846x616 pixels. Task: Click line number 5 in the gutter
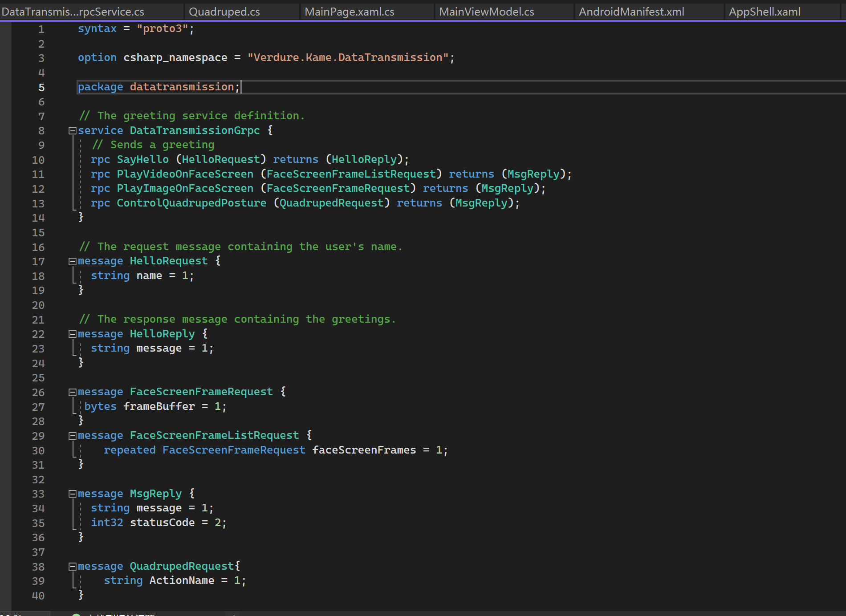[x=41, y=88]
